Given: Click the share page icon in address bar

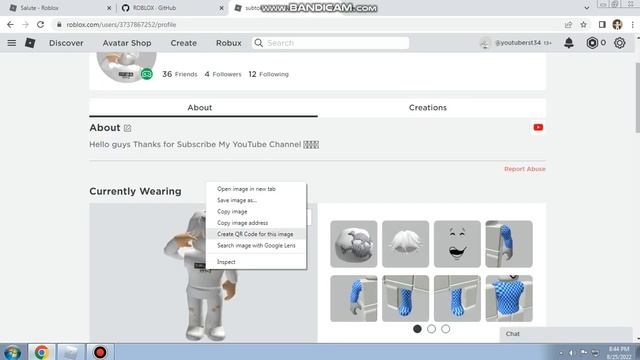Looking at the screenshot, I should pos(568,24).
